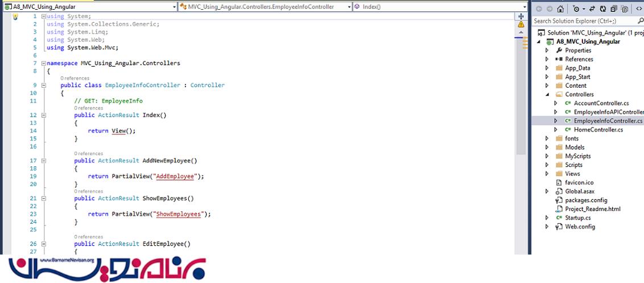Viewport: 644px width, 283px height.
Task: Expand the EmployeeInfoController.cs node
Action: click(556, 121)
